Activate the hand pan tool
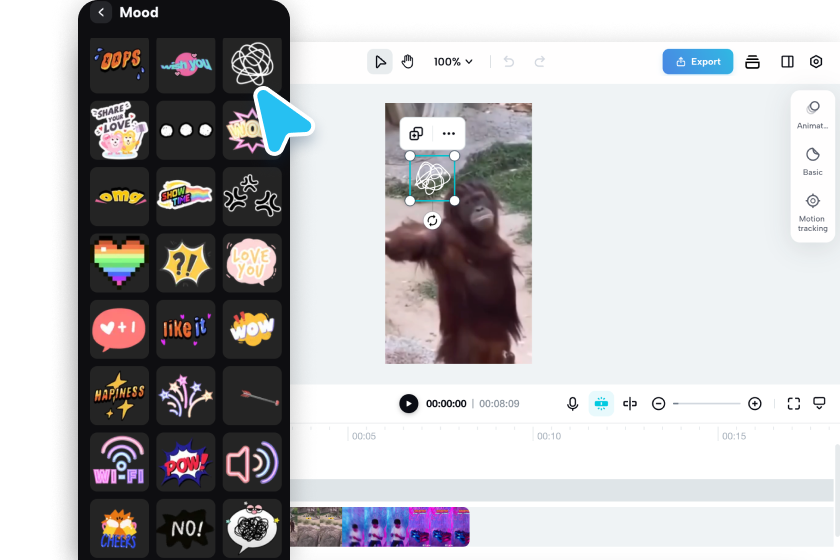 (x=408, y=62)
